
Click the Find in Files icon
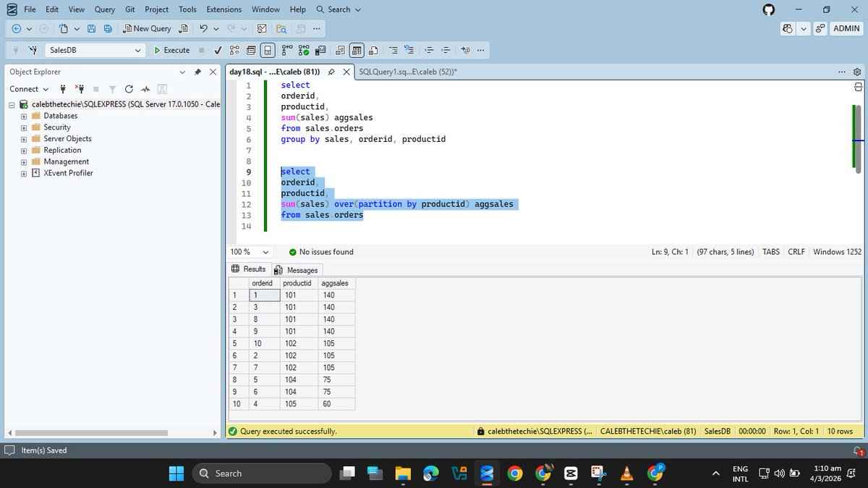pyautogui.click(x=281, y=28)
